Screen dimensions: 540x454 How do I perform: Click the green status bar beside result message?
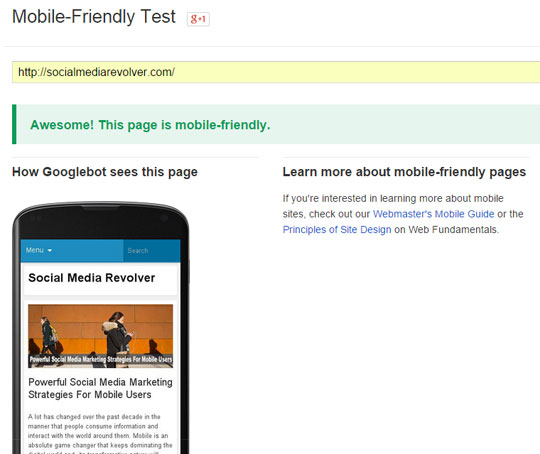14,124
